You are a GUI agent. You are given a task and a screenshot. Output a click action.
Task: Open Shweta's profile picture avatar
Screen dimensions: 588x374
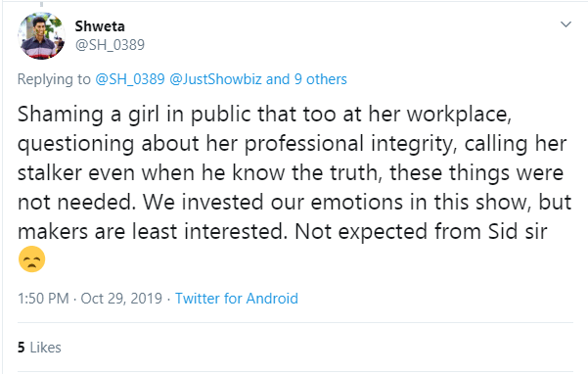point(42,35)
